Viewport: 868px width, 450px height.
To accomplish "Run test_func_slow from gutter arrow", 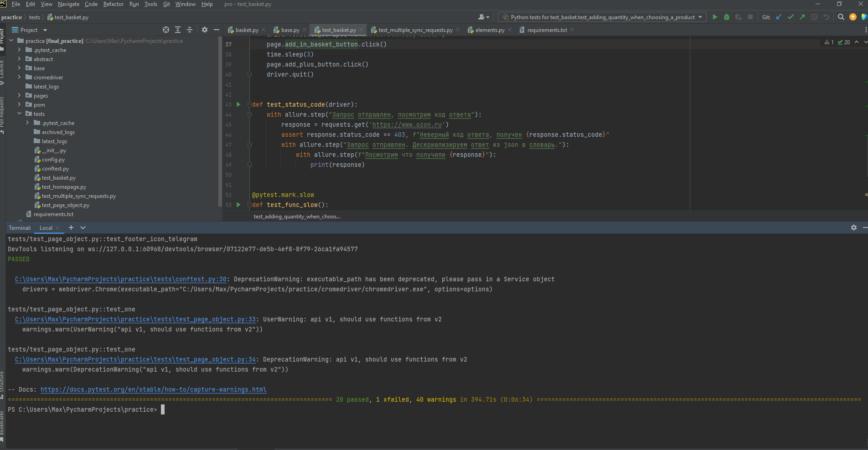I will coord(238,205).
